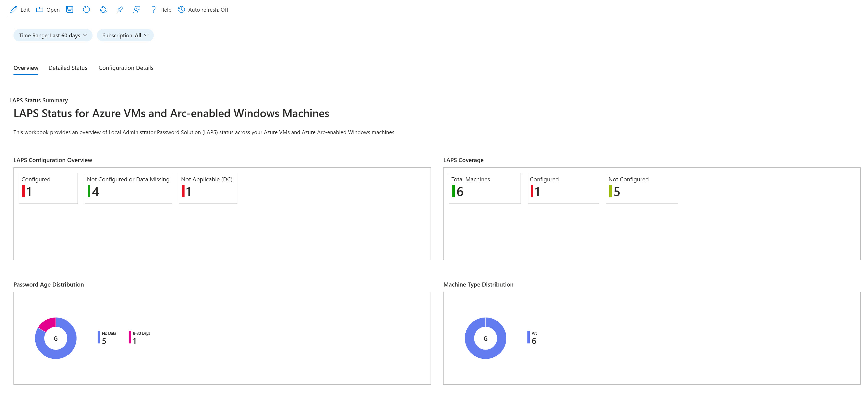Click the Help question mark icon
This screenshot has height=394, width=868.
click(x=154, y=10)
